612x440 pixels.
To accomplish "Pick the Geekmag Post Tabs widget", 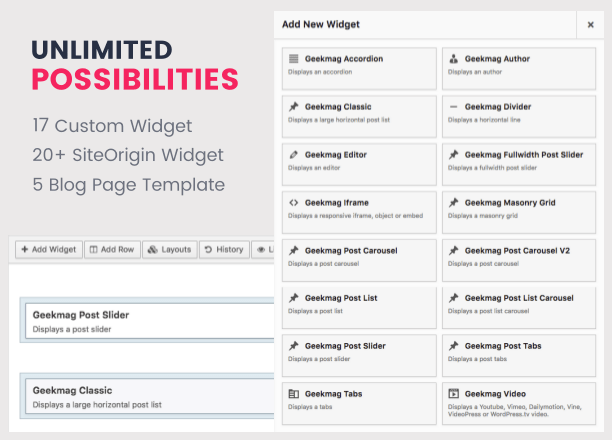I will coord(519,356).
